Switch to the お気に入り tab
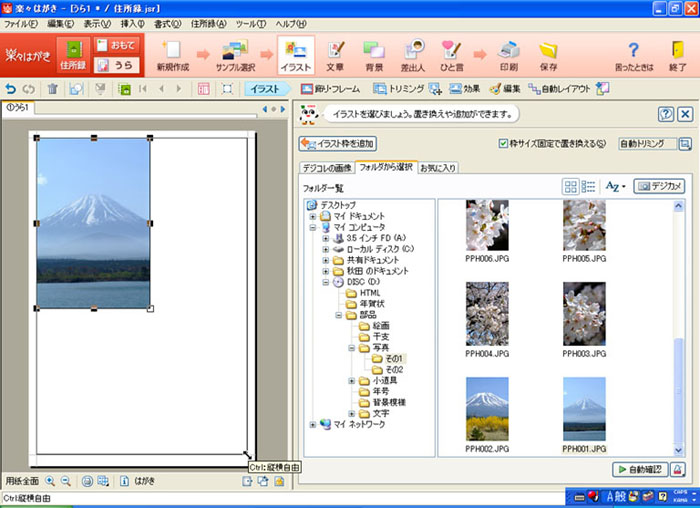 [440, 166]
